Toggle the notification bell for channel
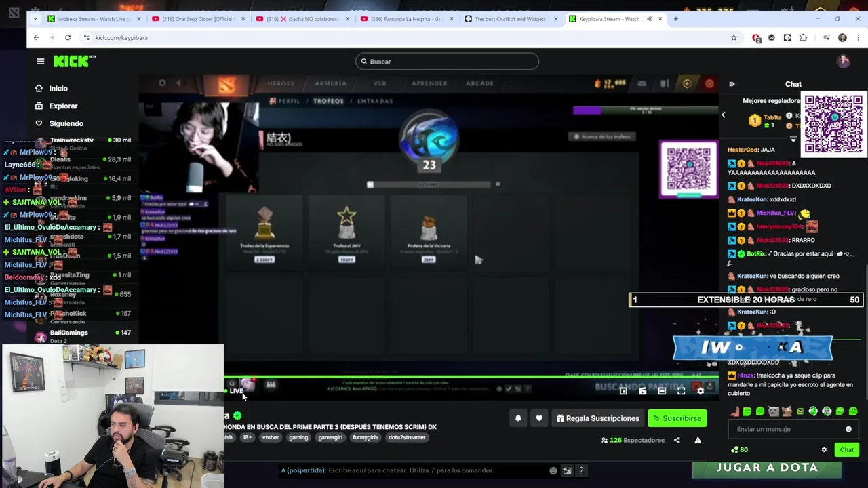This screenshot has height=488, width=868. [518, 418]
